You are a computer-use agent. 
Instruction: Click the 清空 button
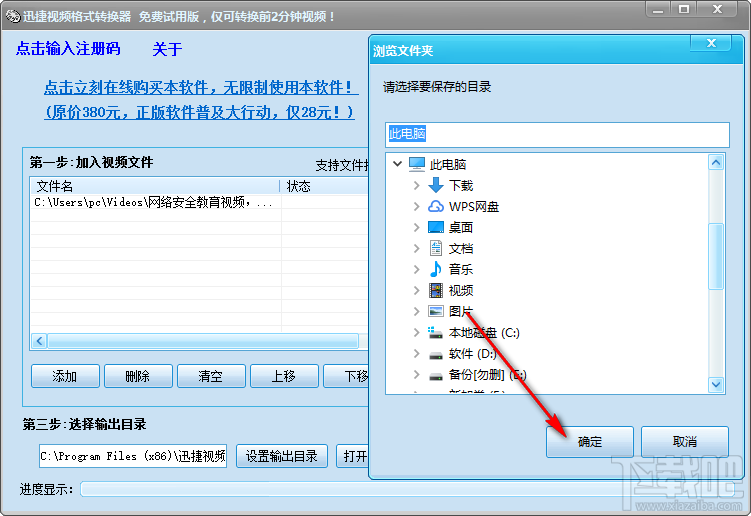pos(211,376)
